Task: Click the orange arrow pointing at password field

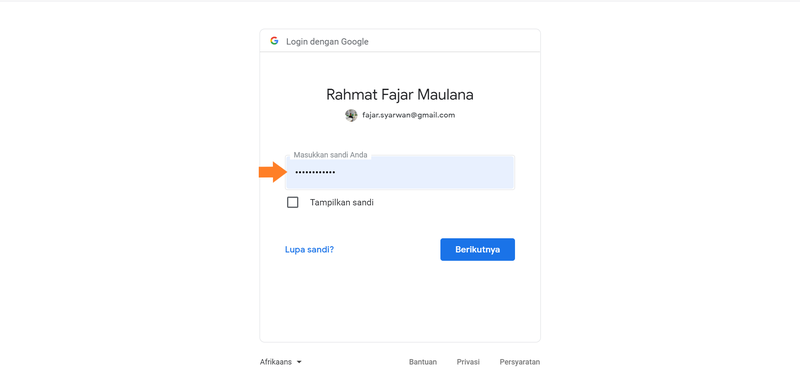Action: pos(271,172)
